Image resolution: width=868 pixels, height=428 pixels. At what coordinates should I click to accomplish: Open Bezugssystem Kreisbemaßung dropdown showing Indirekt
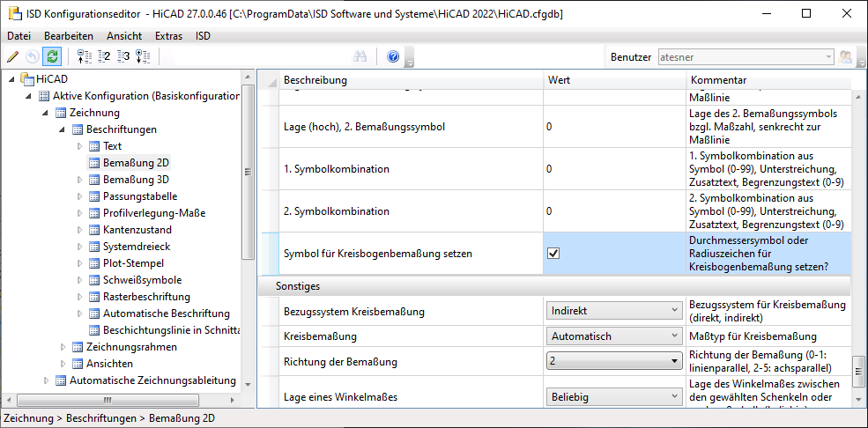click(x=614, y=311)
